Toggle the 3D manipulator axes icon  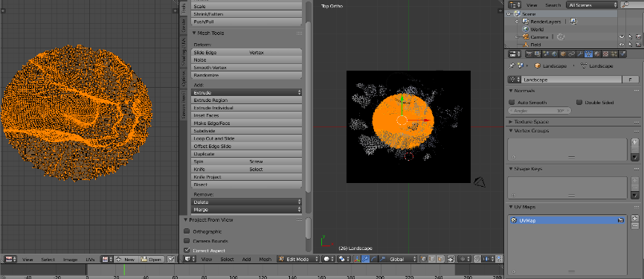click(x=356, y=259)
